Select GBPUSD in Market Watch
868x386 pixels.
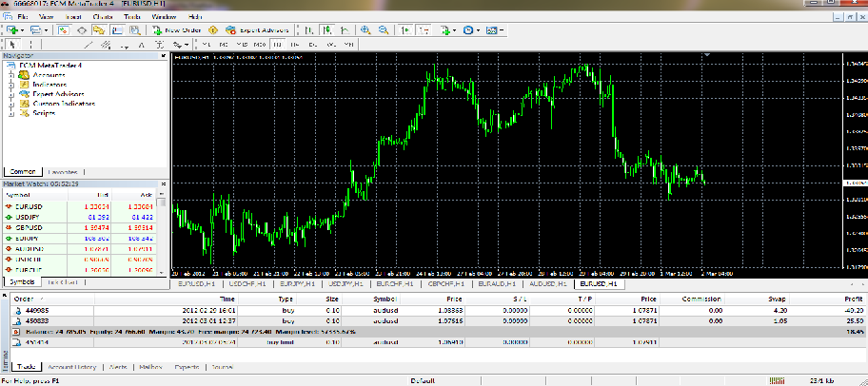[x=79, y=227]
